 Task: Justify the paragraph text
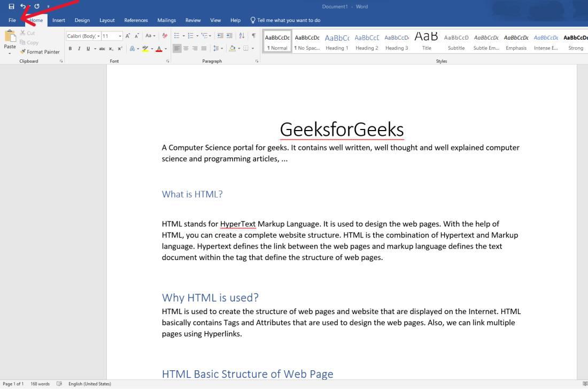pyautogui.click(x=204, y=49)
